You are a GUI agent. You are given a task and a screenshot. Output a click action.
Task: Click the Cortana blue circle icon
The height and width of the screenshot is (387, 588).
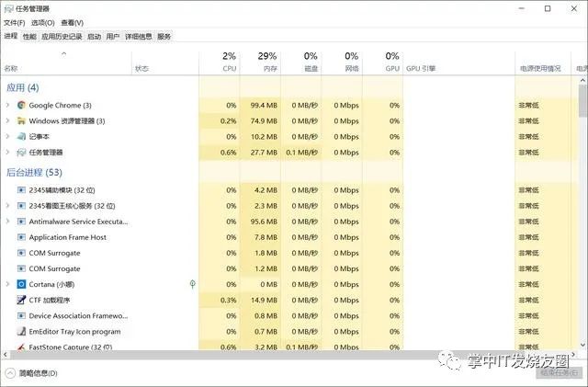[21, 284]
